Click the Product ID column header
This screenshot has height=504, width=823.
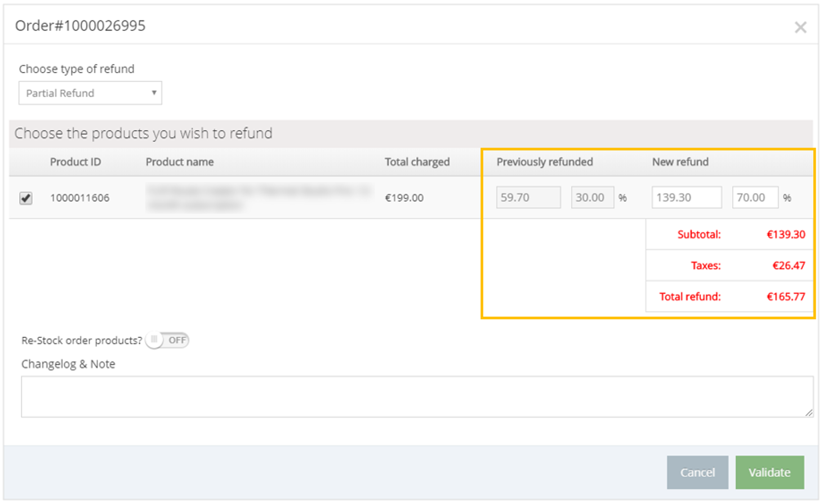click(75, 162)
